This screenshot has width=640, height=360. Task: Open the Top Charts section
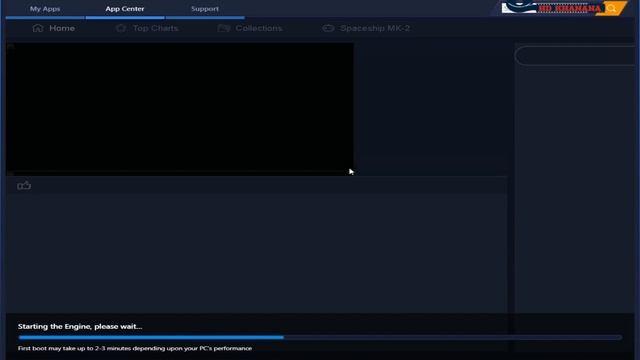(x=147, y=28)
